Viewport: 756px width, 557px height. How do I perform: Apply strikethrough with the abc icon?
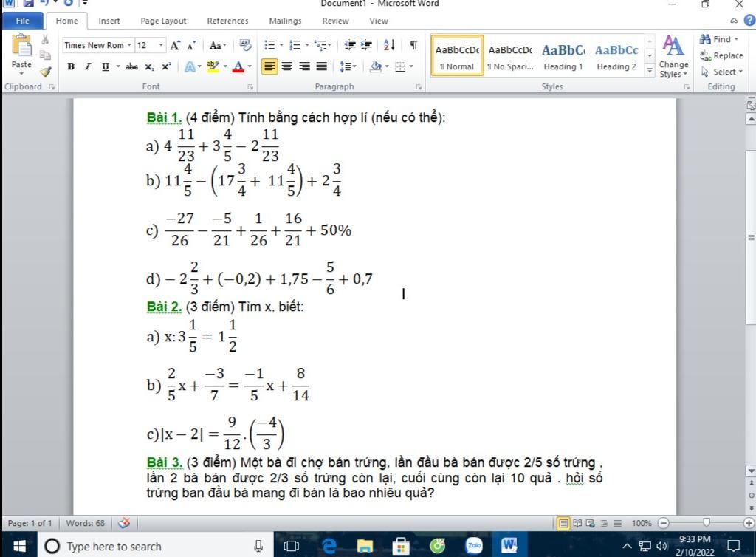[131, 66]
